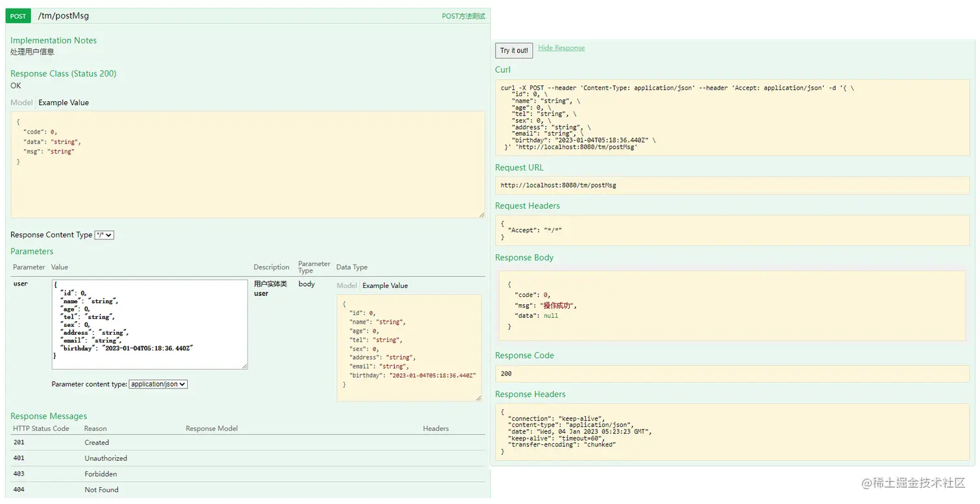This screenshot has height=504, width=980.
Task: Open the Parameter content type dropdown
Action: click(x=158, y=384)
